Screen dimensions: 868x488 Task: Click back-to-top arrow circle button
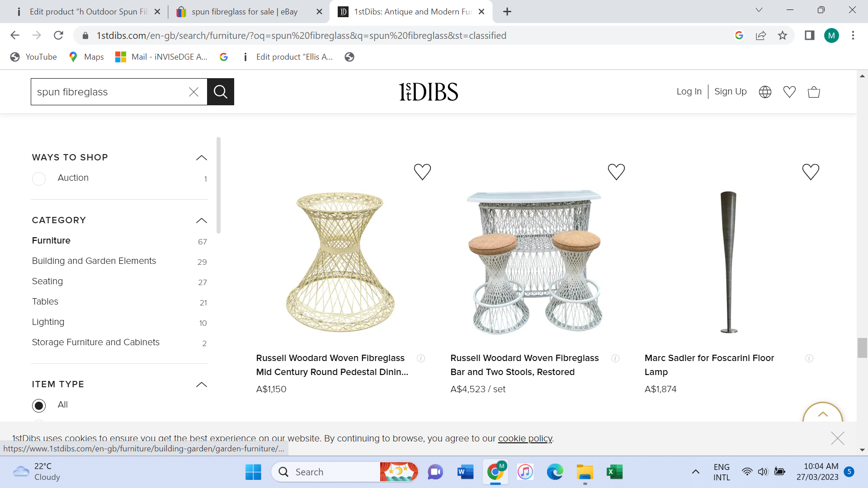point(822,413)
